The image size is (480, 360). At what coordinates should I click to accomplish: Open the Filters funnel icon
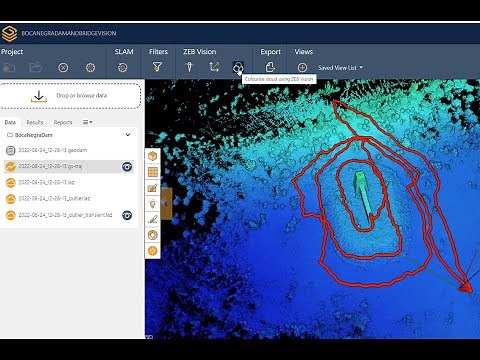tap(157, 67)
